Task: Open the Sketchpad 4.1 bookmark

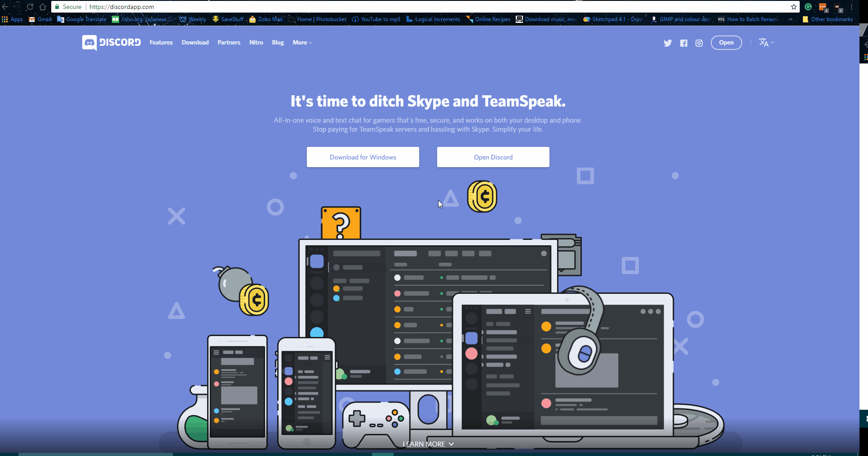Action: (x=613, y=19)
